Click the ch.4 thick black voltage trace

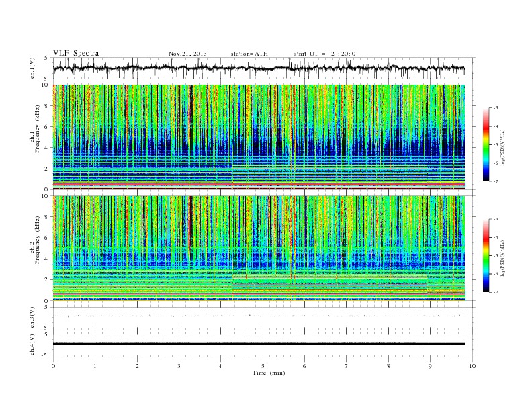tap(259, 344)
